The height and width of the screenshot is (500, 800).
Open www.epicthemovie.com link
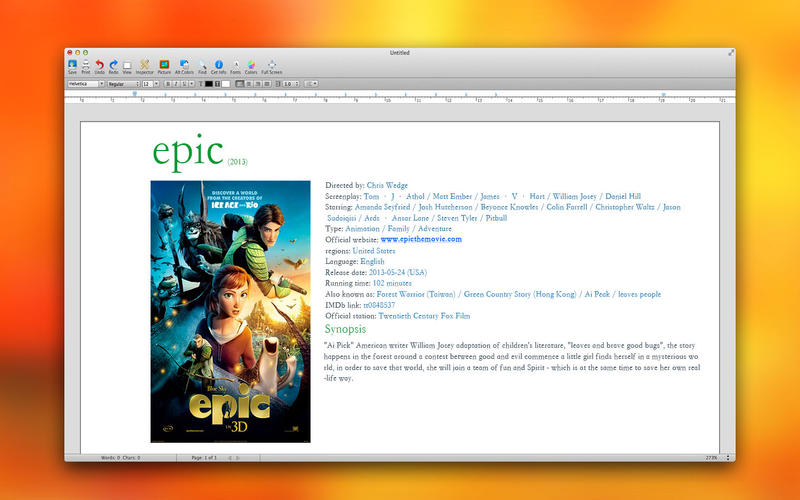421,239
